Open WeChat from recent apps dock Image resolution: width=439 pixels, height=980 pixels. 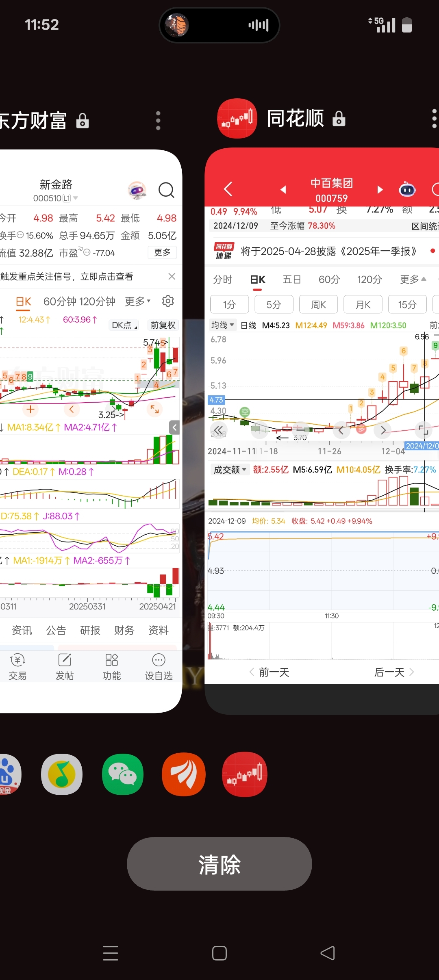(123, 774)
